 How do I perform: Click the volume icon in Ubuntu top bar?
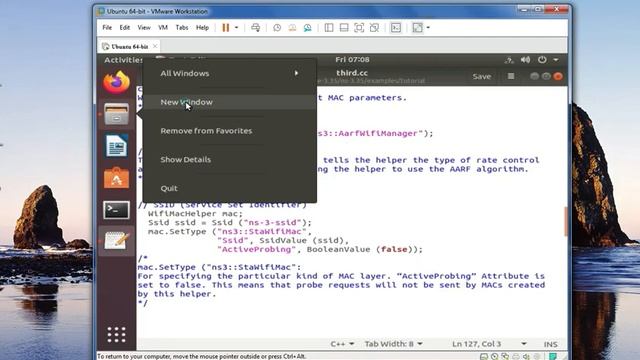click(x=525, y=60)
